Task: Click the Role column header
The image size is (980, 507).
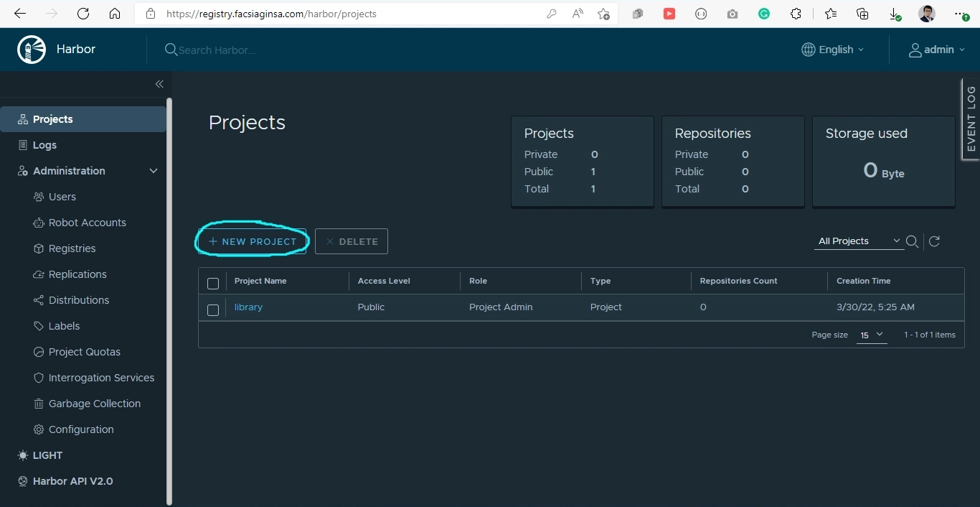Action: [478, 281]
